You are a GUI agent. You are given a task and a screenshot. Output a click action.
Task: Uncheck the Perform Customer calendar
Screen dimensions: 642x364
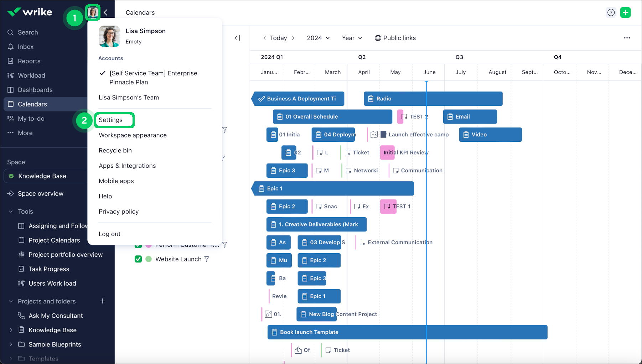click(x=138, y=245)
